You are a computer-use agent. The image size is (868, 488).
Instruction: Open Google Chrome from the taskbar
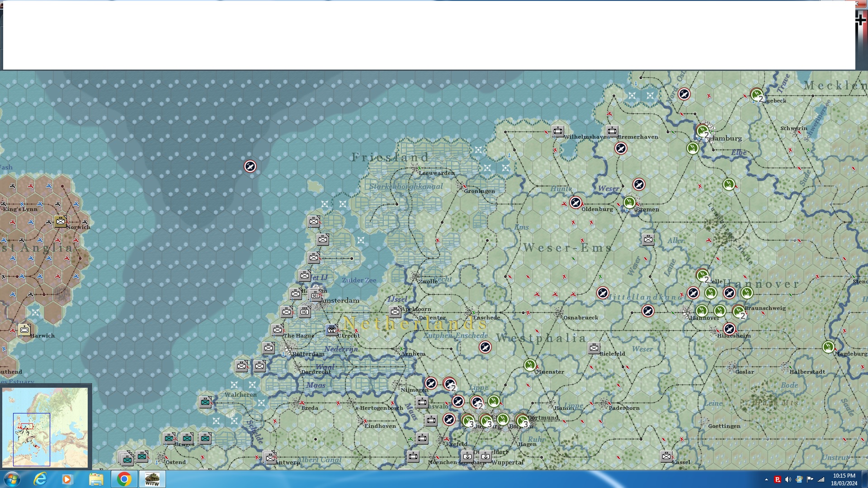tap(124, 479)
